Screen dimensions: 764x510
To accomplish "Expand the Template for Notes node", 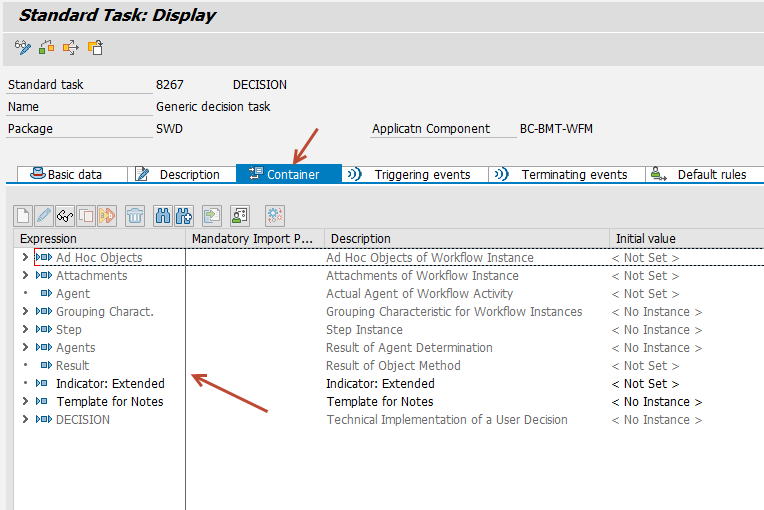I will click(25, 402).
